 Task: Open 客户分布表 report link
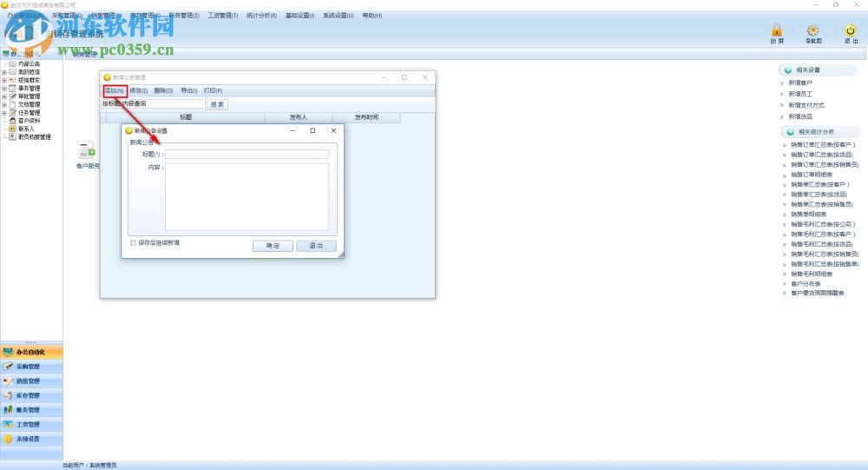[806, 284]
